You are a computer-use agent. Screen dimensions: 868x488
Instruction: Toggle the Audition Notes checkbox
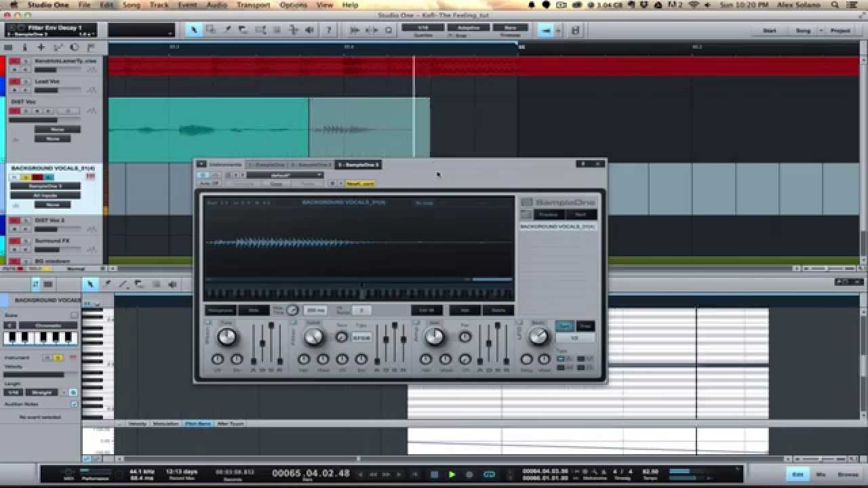(74, 403)
